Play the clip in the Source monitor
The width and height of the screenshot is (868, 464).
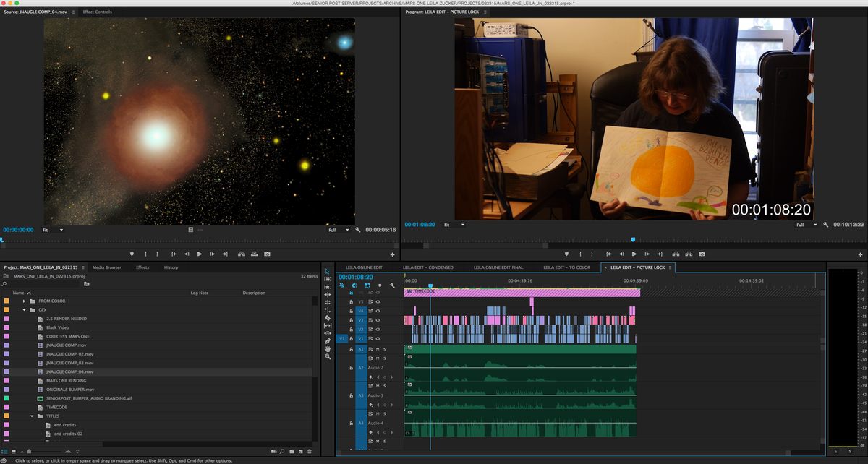click(200, 254)
